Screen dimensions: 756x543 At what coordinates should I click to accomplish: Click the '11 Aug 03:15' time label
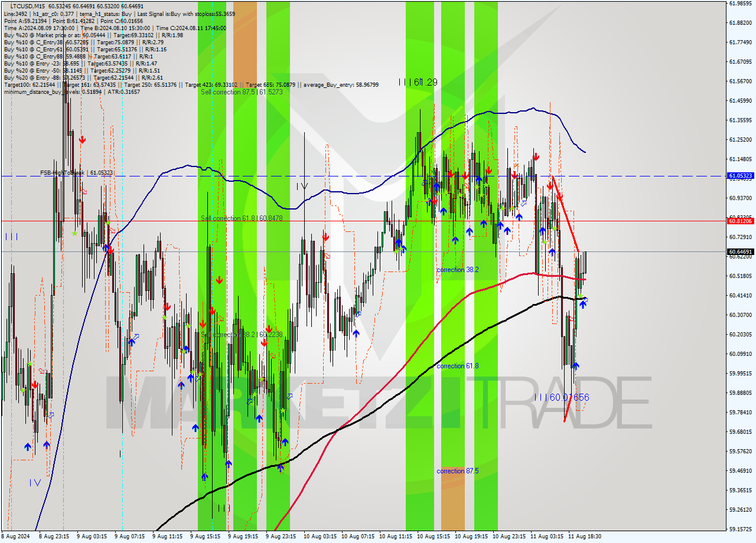547,537
